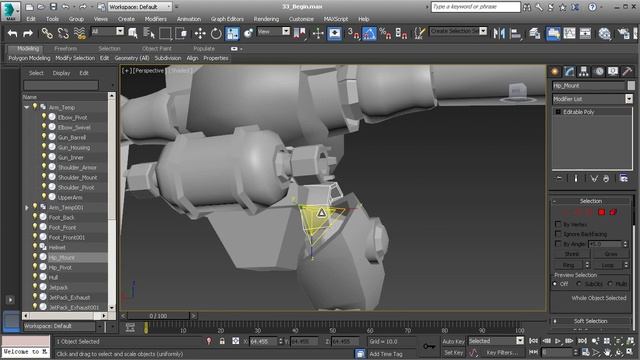Click the scene explorer horizontal scrollbar

click(x=65, y=316)
